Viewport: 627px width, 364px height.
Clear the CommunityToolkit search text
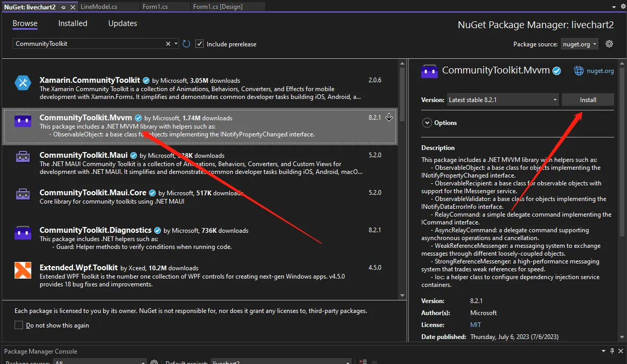point(168,44)
